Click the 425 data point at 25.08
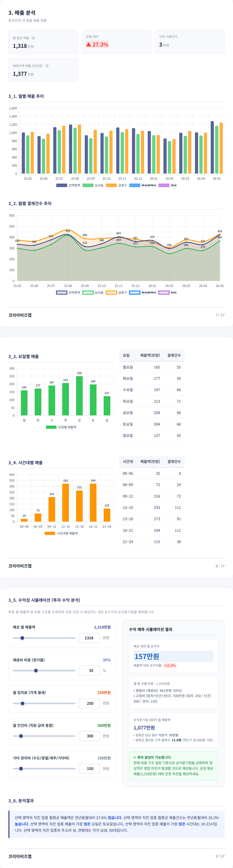Viewport: 233px width, 868px height. [68, 234]
